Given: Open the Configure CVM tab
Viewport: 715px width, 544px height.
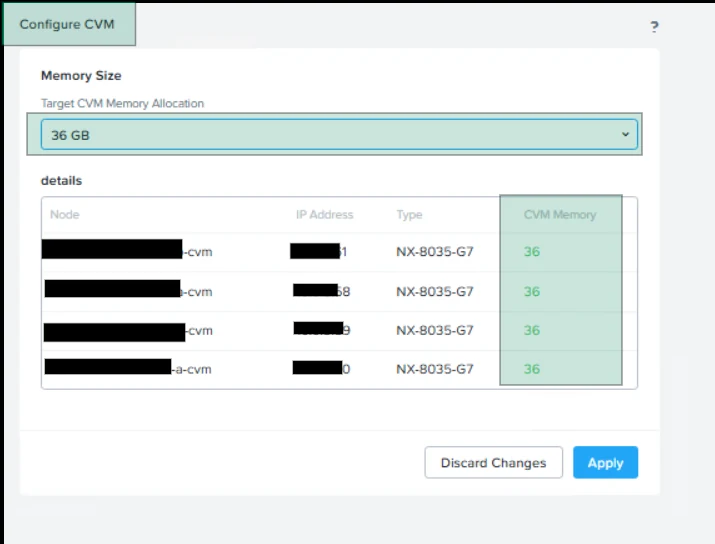Looking at the screenshot, I should click(x=68, y=24).
